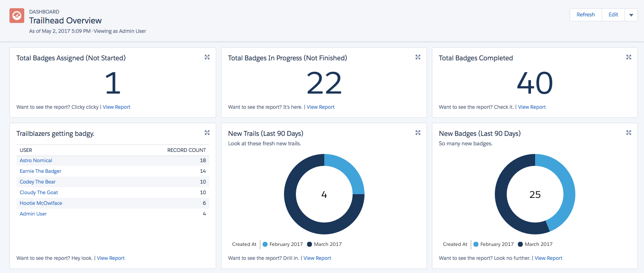The height and width of the screenshot is (273, 644).
Task: Click March 2017 legend swatch in New Trails
Action: coord(309,244)
